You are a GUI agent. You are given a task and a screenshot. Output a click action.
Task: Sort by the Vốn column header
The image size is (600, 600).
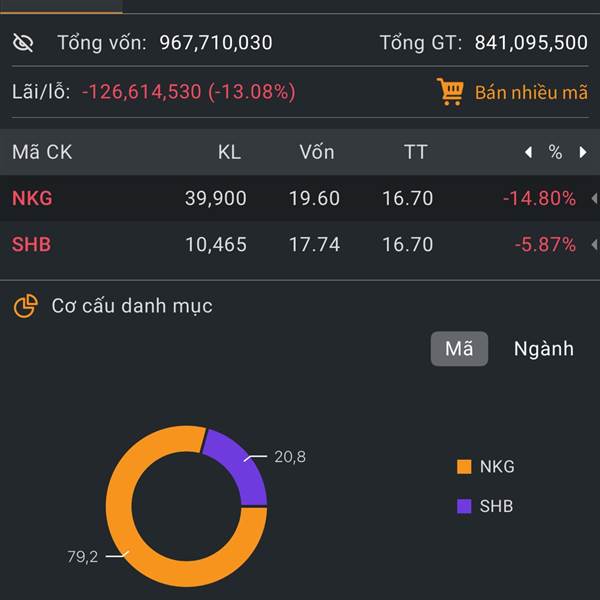317,152
